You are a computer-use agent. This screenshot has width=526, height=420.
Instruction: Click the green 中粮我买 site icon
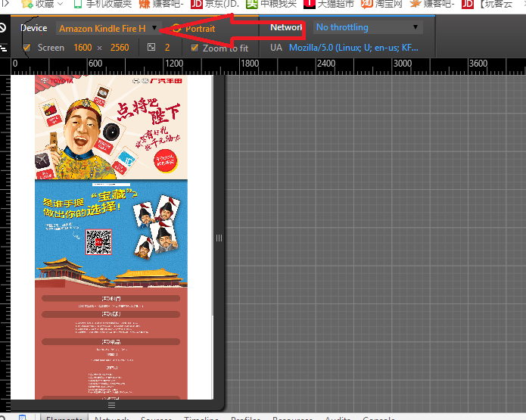252,4
